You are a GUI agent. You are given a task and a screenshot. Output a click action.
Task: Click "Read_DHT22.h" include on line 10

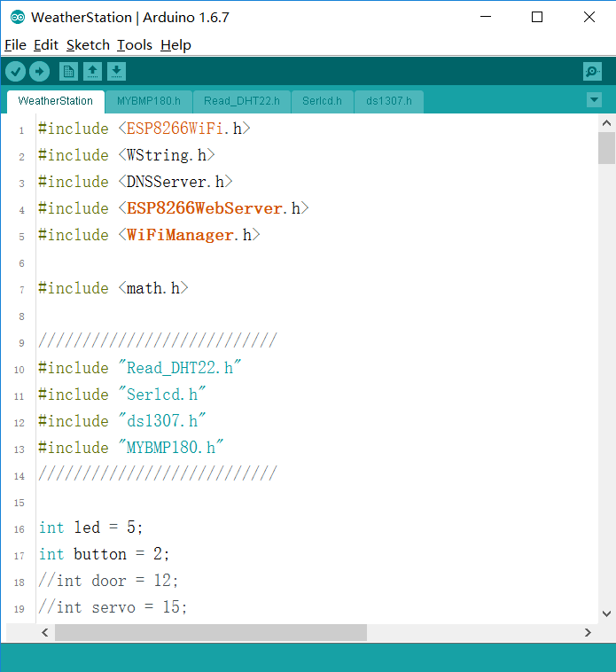pyautogui.click(x=180, y=368)
